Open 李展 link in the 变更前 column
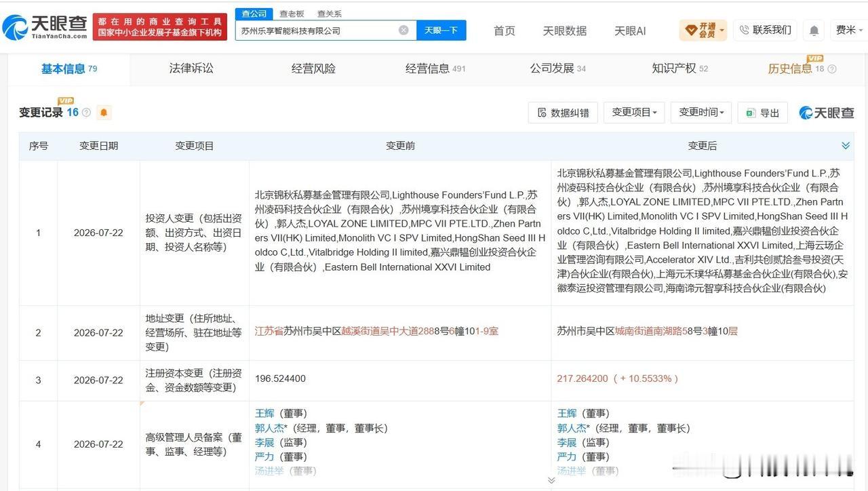This screenshot has height=491, width=868. [x=264, y=442]
